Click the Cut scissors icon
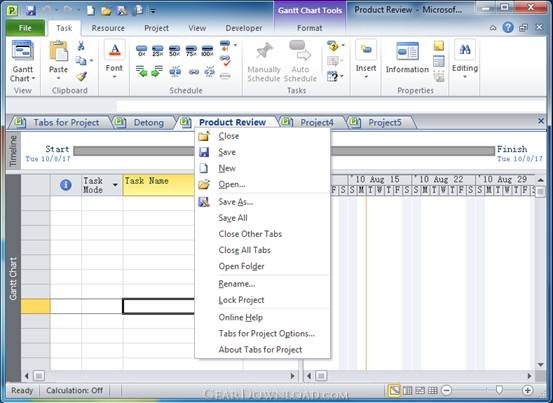 click(81, 45)
